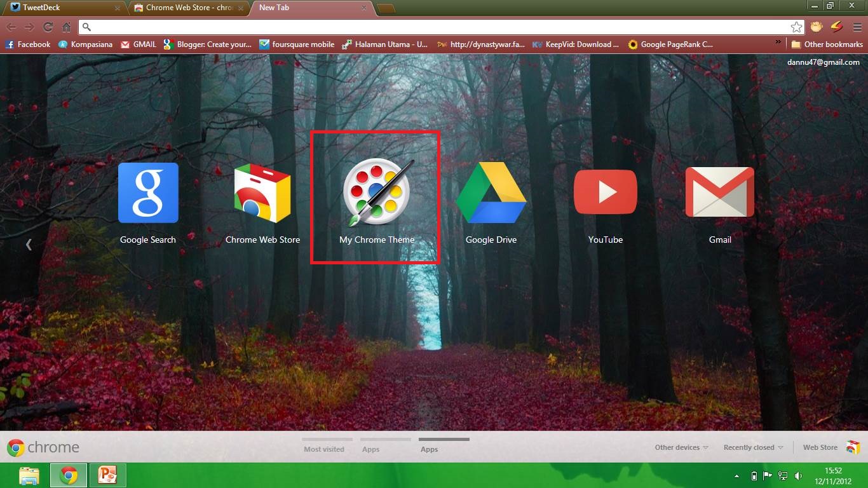Open the dynastywar bookmark

(481, 44)
